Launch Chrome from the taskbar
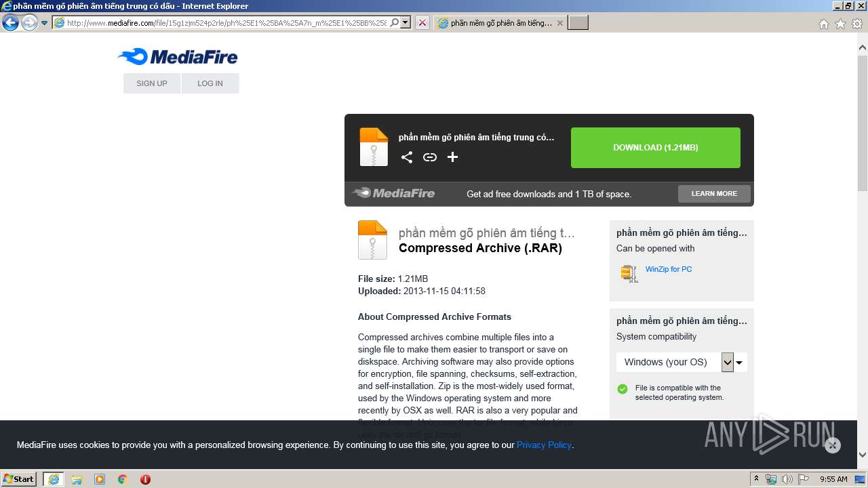This screenshot has height=488, width=868. [x=123, y=479]
